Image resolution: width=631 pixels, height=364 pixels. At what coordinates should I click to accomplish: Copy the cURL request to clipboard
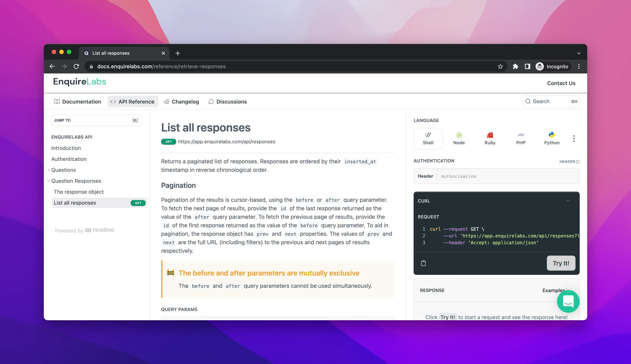click(424, 263)
